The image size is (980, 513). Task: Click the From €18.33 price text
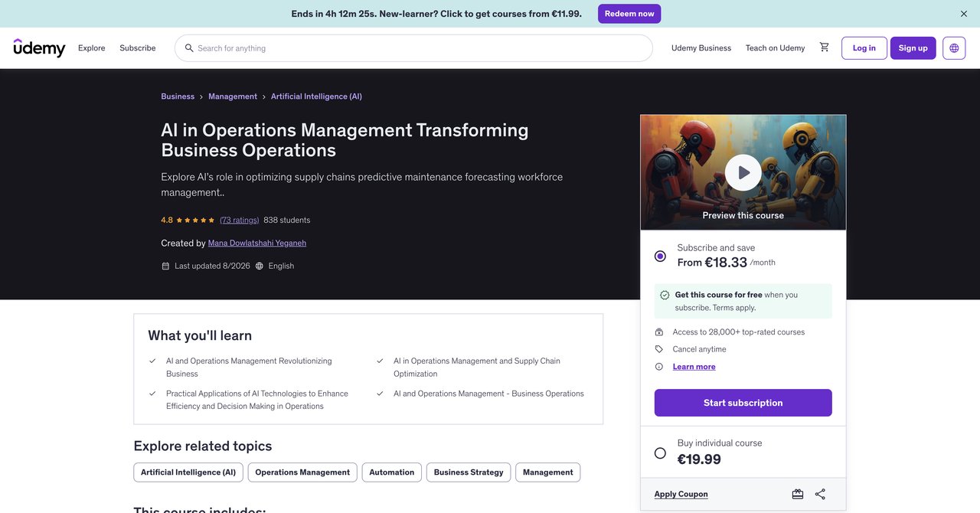pyautogui.click(x=712, y=263)
